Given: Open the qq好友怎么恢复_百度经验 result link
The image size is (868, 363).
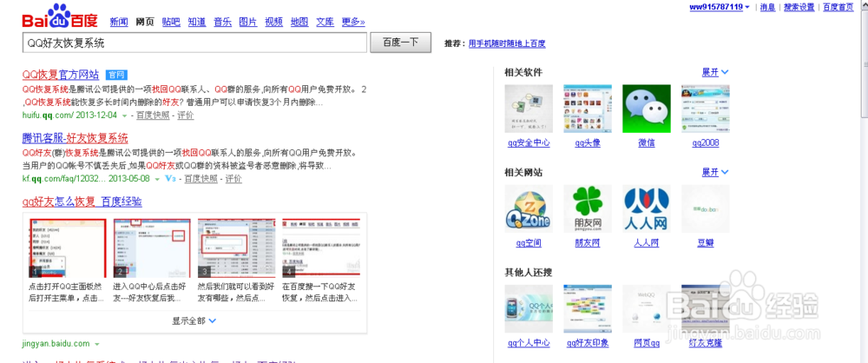Looking at the screenshot, I should 82,201.
